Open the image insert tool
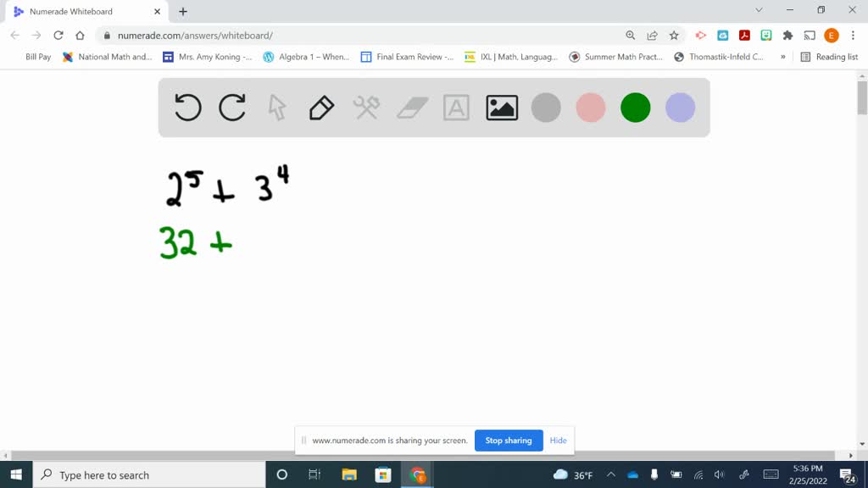This screenshot has width=868, height=488. coord(500,108)
